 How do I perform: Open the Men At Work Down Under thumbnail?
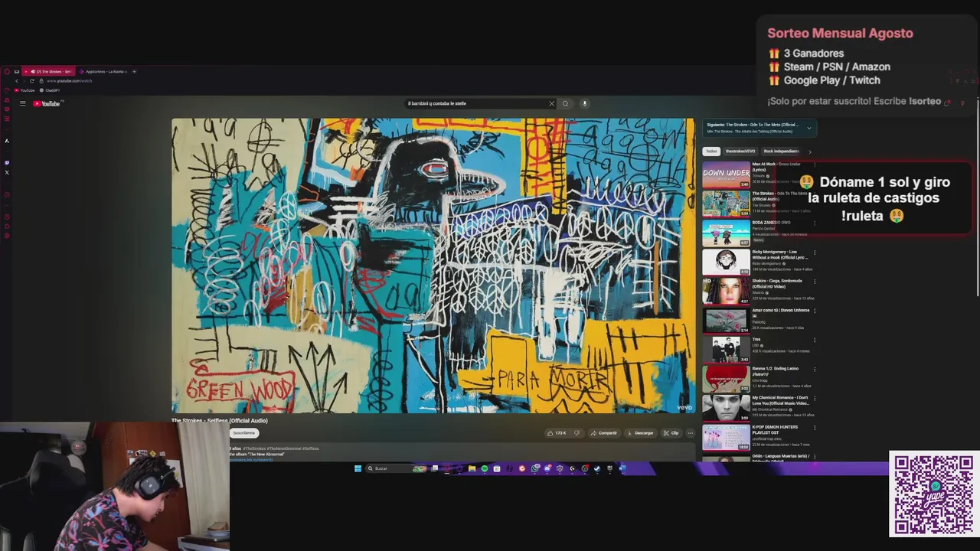(726, 174)
